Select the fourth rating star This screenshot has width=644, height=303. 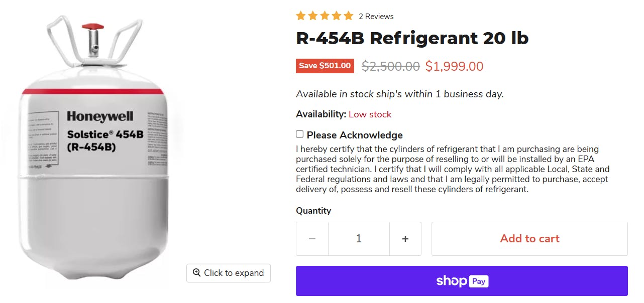[x=337, y=16]
